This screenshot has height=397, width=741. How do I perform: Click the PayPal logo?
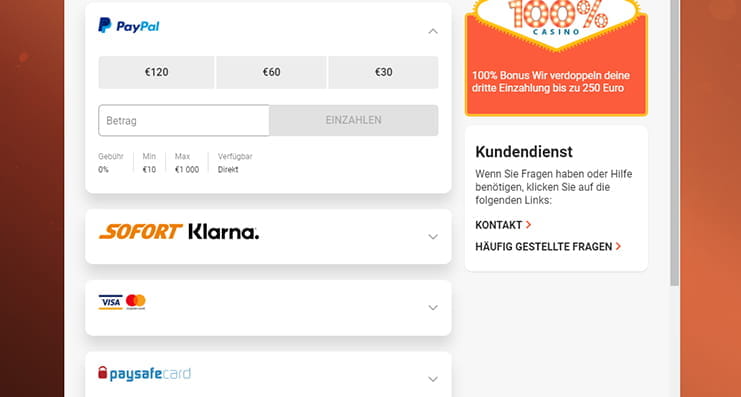(129, 26)
